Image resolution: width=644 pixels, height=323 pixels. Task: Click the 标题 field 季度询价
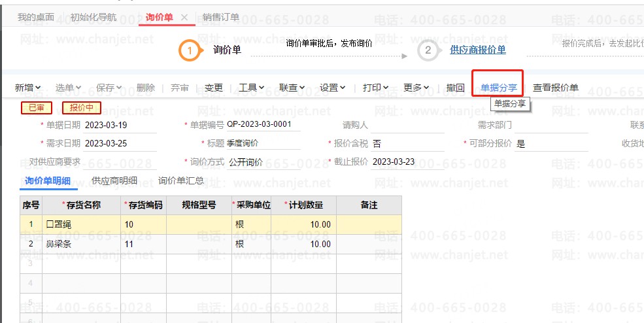pyautogui.click(x=263, y=143)
